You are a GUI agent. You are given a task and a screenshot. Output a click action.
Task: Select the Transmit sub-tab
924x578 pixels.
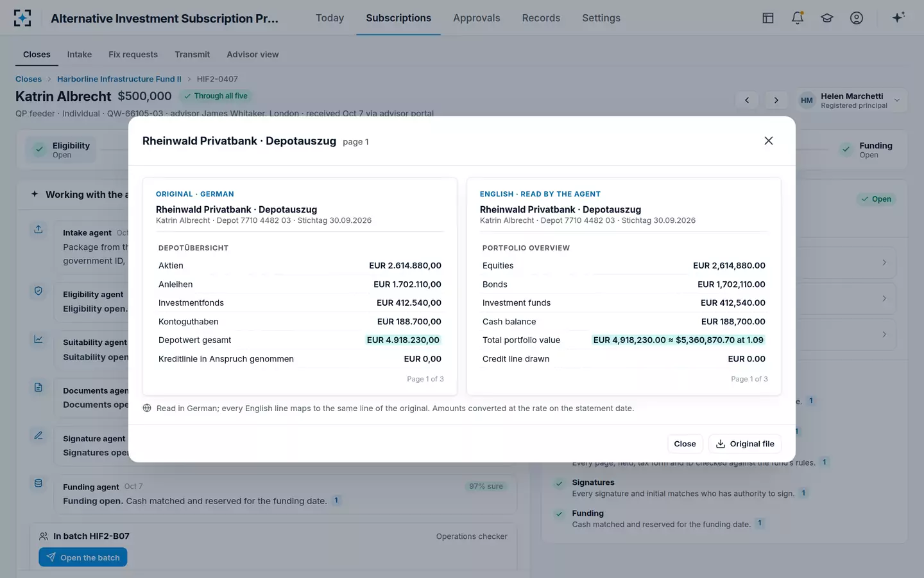click(193, 55)
